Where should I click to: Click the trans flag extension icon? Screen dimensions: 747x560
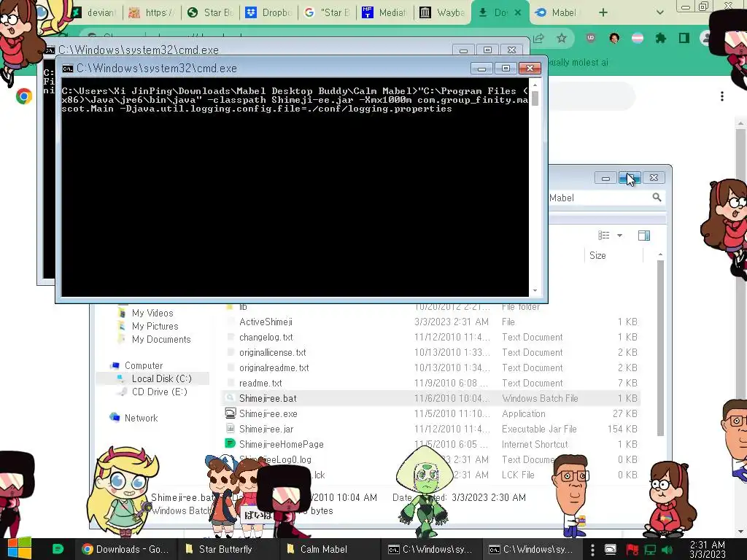coord(638,38)
